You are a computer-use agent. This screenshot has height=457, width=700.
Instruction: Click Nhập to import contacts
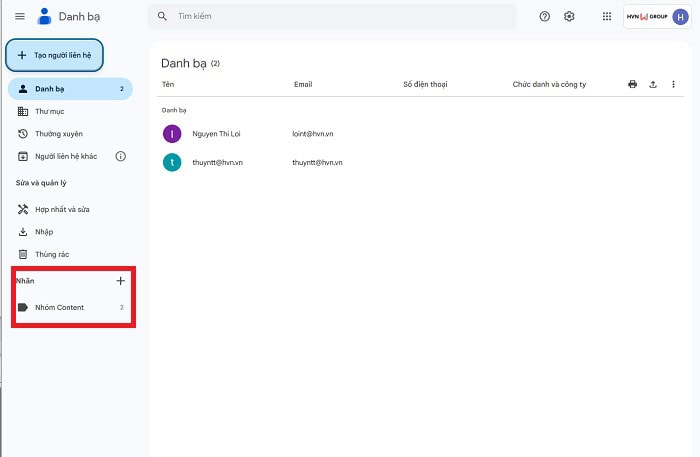[44, 232]
